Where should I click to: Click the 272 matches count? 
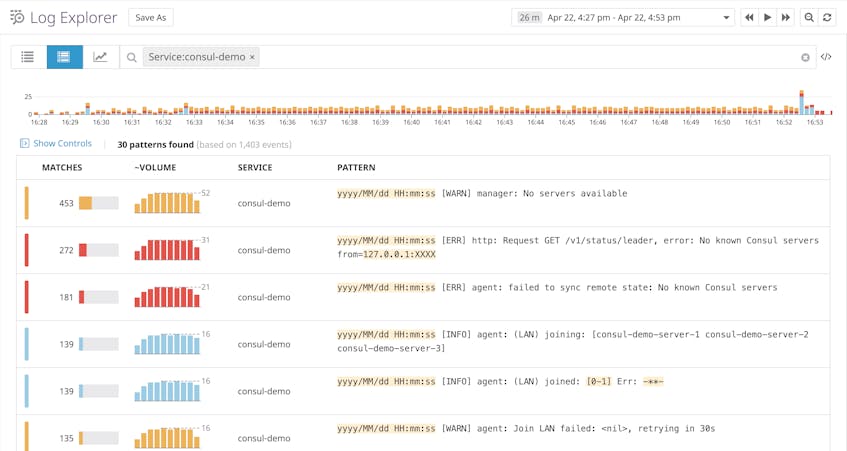coord(66,250)
